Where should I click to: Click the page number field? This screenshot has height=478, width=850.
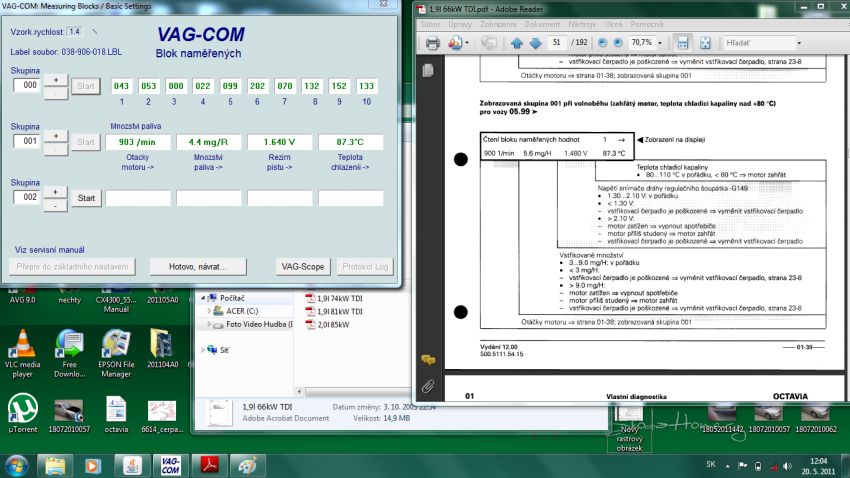click(x=556, y=43)
